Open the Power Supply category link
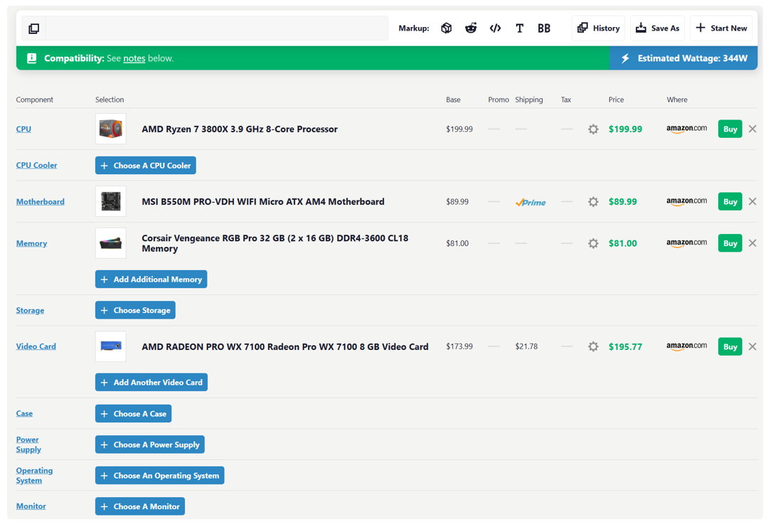Image resolution: width=768 pixels, height=532 pixels. (x=28, y=445)
